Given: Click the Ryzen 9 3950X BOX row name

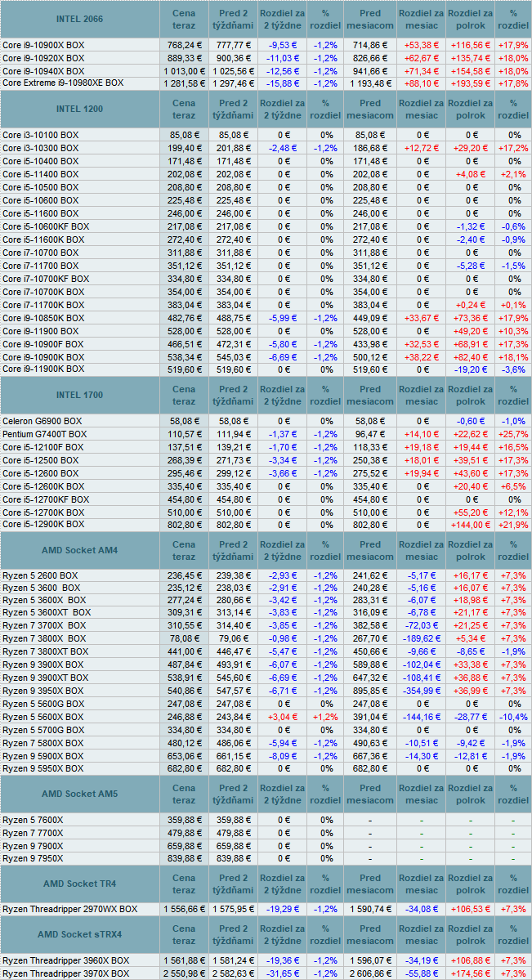Looking at the screenshot, I should (x=43, y=691).
